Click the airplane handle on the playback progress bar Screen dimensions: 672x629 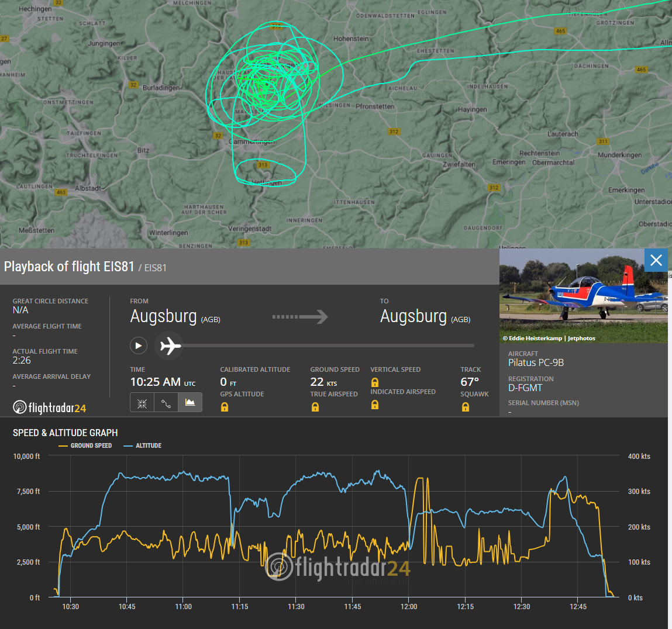point(170,346)
